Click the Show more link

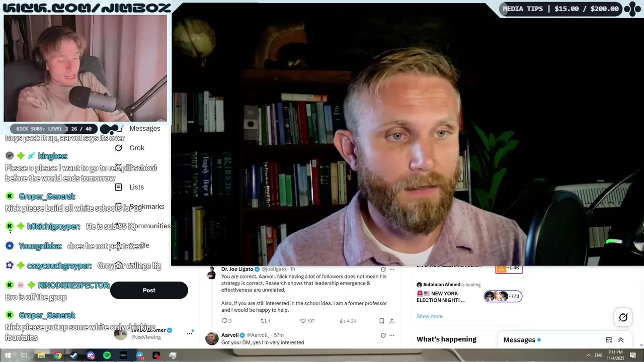pos(430,316)
